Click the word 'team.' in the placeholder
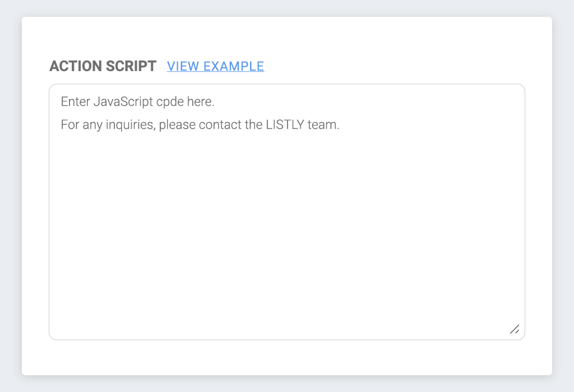Screen dimensions: 574x392 click(x=323, y=125)
